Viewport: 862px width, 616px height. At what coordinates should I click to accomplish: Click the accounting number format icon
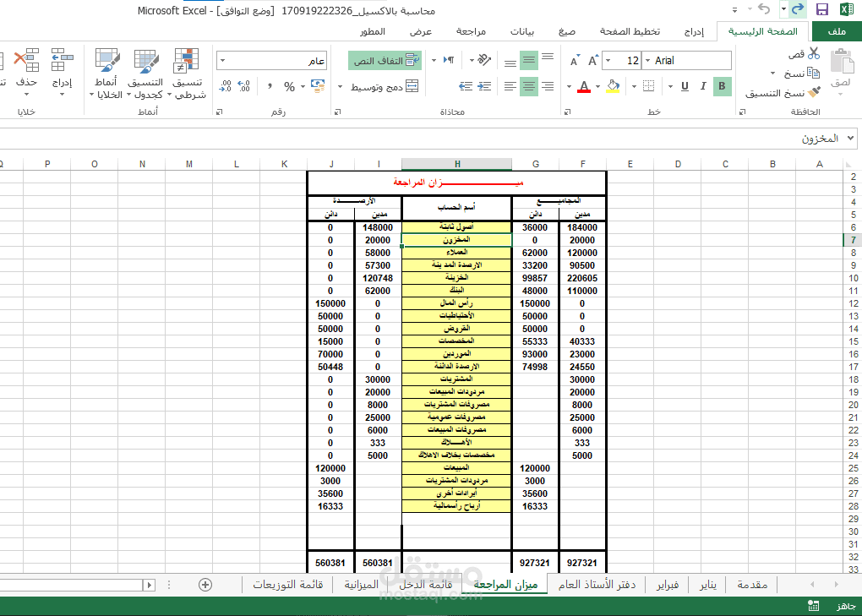[x=318, y=85]
